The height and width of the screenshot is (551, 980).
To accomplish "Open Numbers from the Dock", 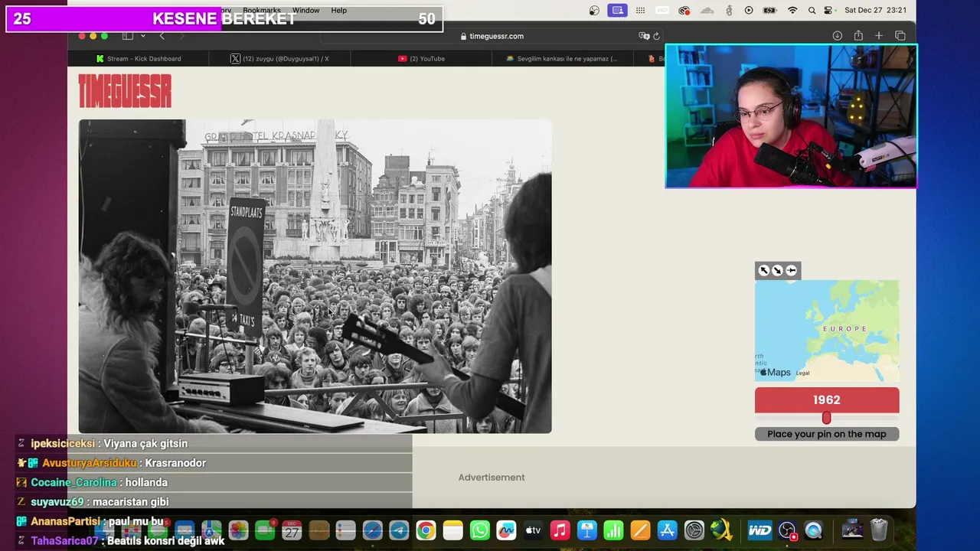I will pyautogui.click(x=613, y=530).
